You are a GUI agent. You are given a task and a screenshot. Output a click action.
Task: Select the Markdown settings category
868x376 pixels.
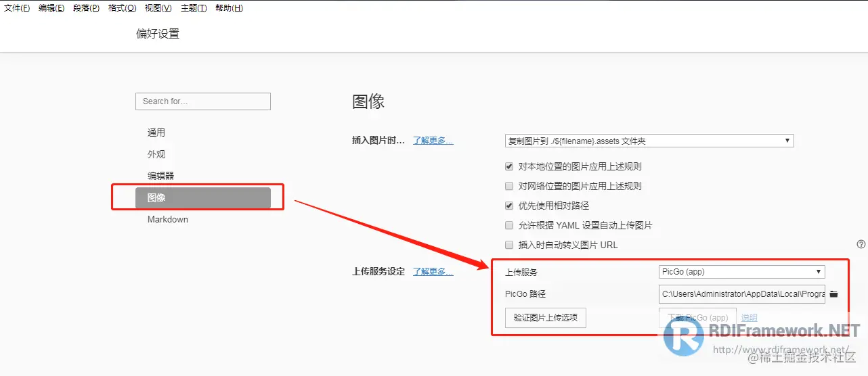168,219
